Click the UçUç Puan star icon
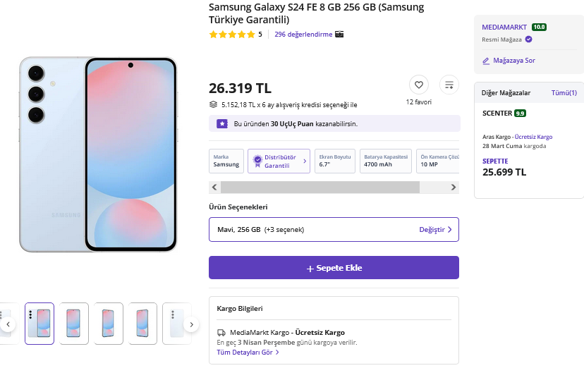The image size is (584, 392). pyautogui.click(x=222, y=123)
